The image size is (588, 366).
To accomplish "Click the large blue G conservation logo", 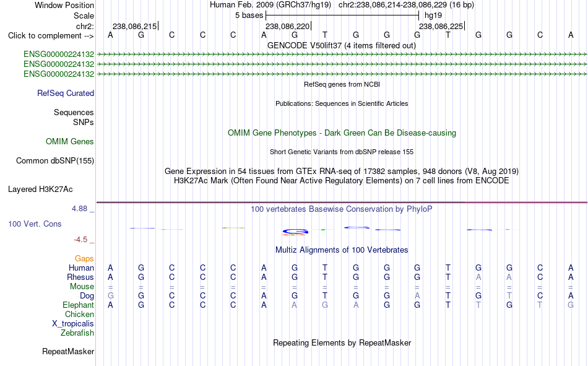I will coord(295,232).
